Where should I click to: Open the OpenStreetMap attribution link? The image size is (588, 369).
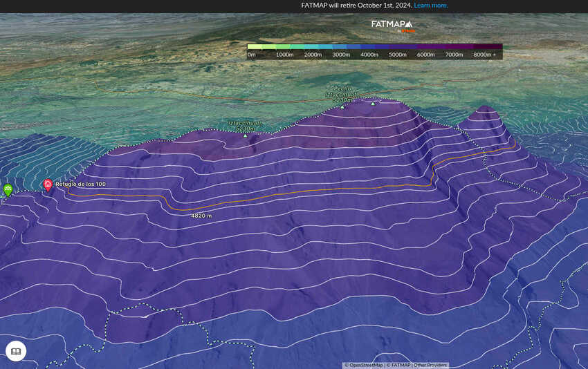tap(365, 365)
